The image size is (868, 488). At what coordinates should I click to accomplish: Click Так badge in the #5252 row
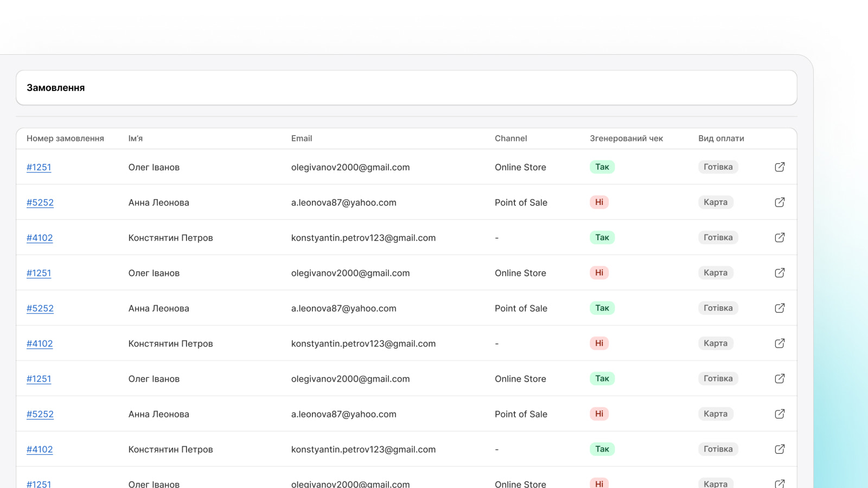pyautogui.click(x=602, y=308)
